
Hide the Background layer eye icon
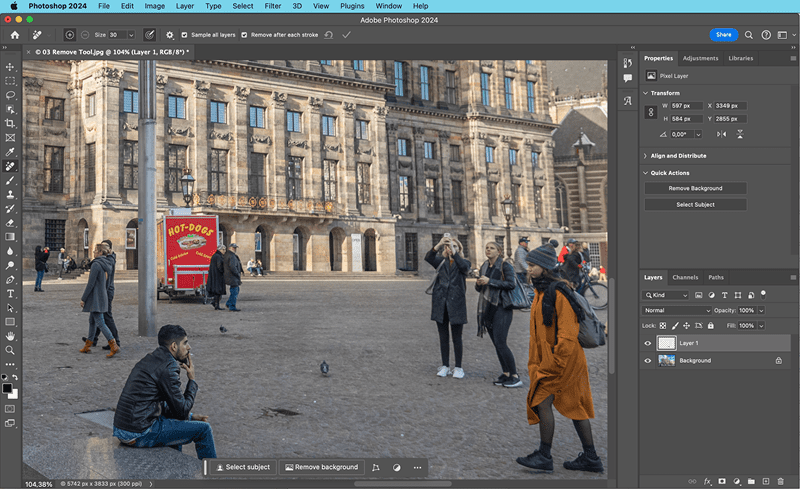point(648,361)
